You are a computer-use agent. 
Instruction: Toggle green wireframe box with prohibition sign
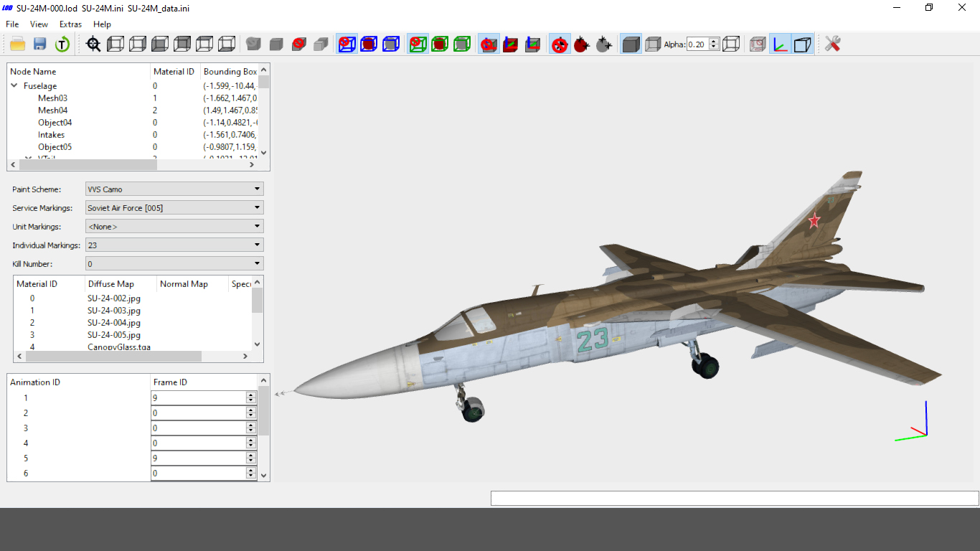click(x=418, y=44)
